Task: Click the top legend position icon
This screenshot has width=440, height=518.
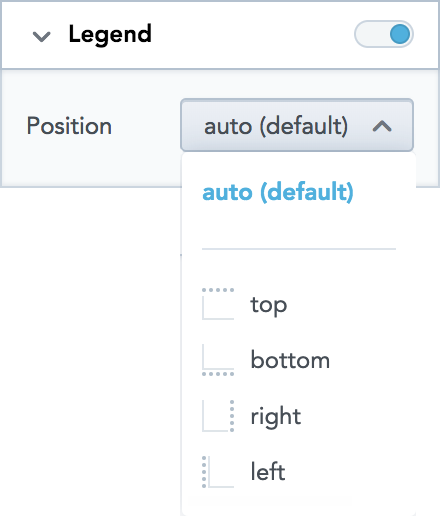Action: pyautogui.click(x=218, y=304)
